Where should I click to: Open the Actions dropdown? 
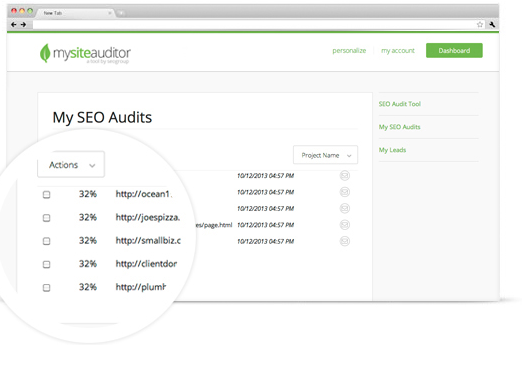[x=71, y=165]
